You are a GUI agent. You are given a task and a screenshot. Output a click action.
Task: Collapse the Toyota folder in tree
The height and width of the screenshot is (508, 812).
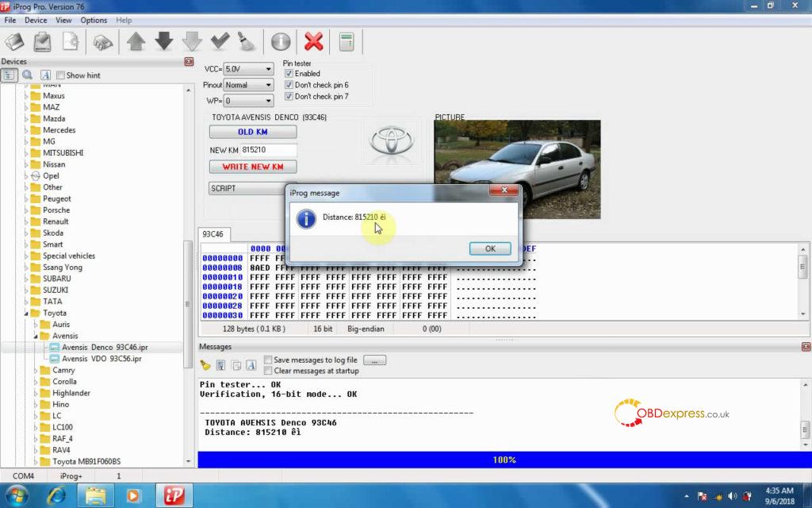coord(26,313)
